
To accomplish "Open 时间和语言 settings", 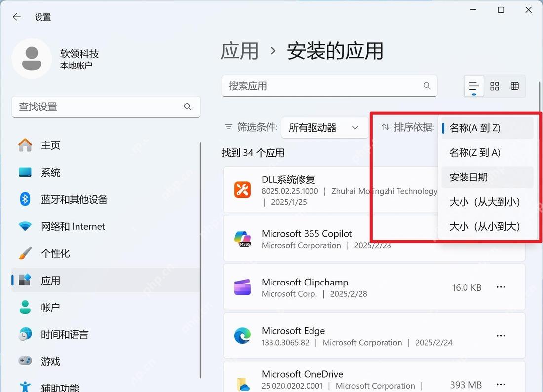I will (x=106, y=334).
